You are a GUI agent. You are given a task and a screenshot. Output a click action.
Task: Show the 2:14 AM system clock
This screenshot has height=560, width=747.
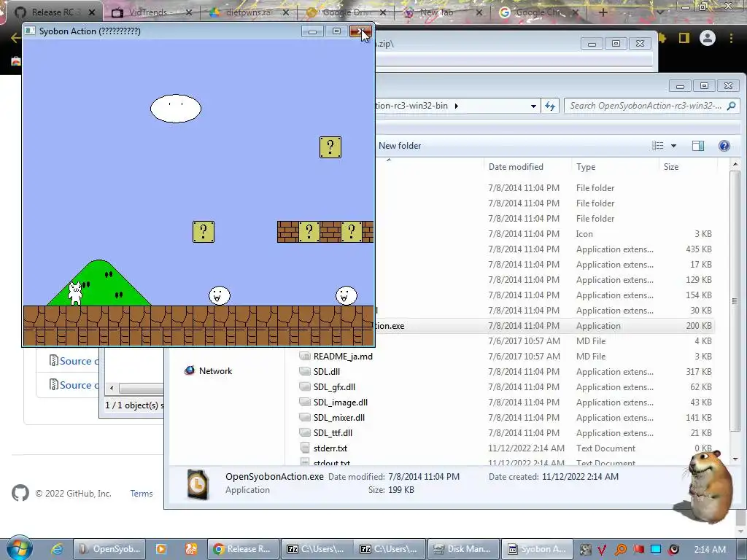click(x=710, y=550)
